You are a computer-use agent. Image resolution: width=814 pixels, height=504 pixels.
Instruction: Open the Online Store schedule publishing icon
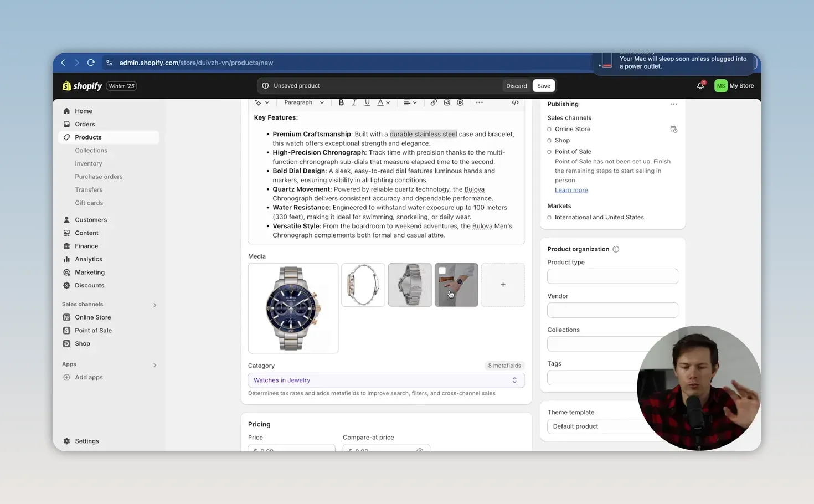coord(674,129)
